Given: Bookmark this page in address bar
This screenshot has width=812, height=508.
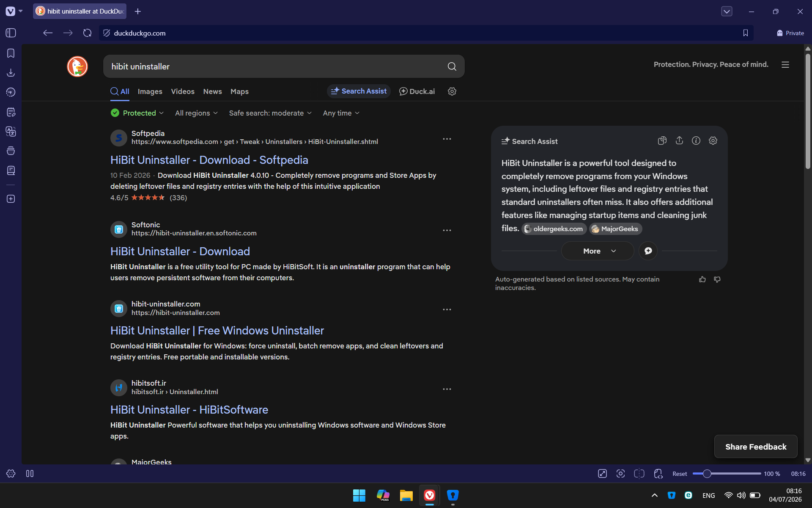Looking at the screenshot, I should (x=746, y=33).
